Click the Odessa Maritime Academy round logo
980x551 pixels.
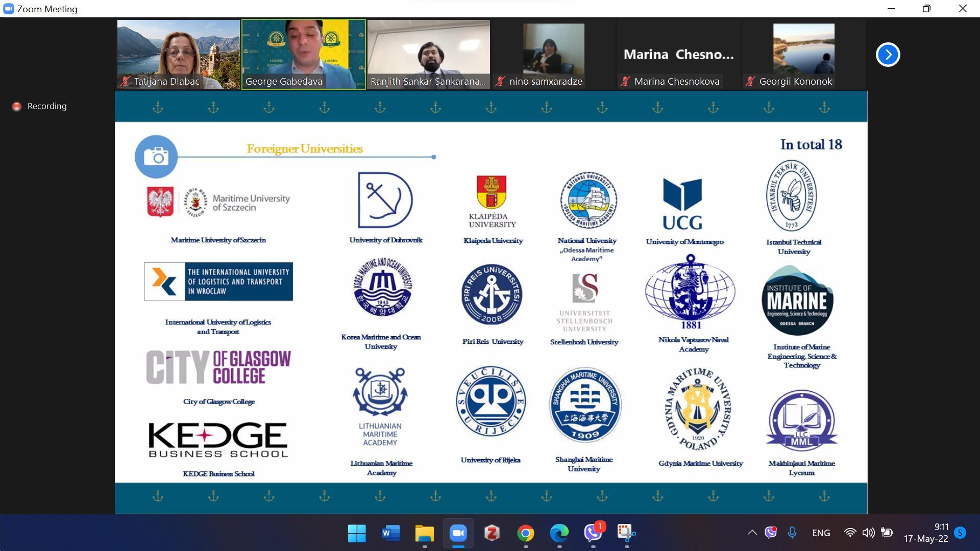pos(589,200)
